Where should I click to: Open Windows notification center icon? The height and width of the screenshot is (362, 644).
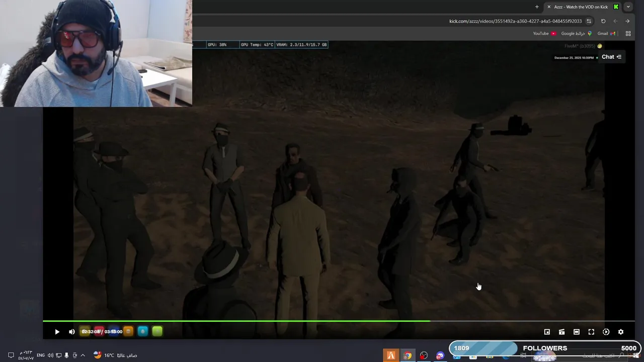point(11,355)
